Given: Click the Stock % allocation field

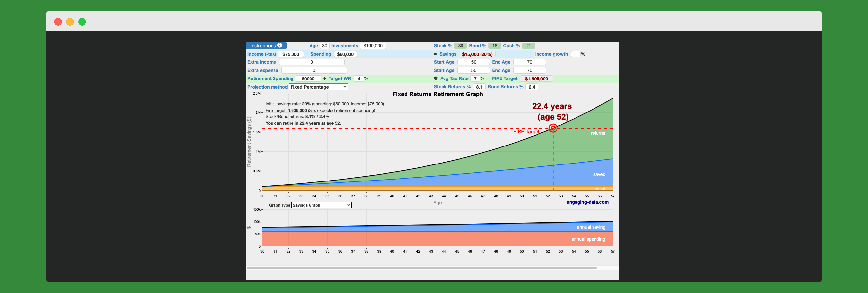Looking at the screenshot, I should (460, 46).
